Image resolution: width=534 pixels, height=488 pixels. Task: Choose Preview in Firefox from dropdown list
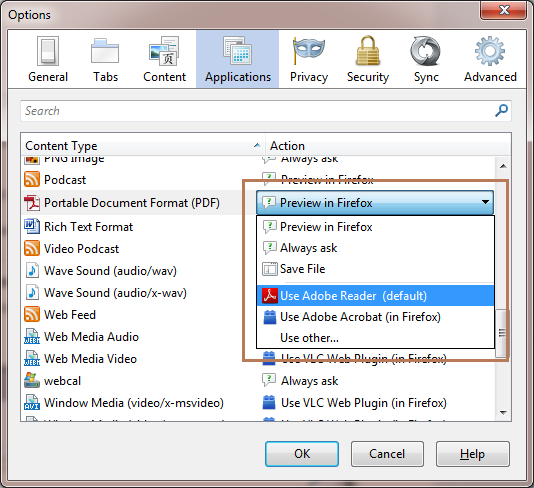point(375,227)
